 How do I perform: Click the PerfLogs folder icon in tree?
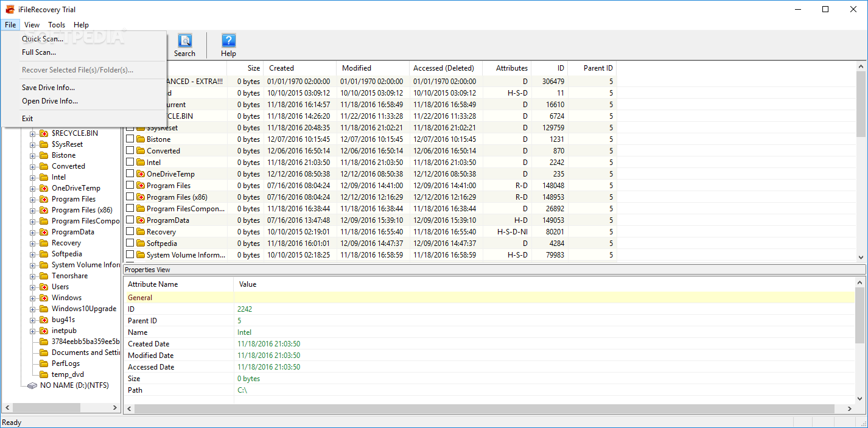44,363
